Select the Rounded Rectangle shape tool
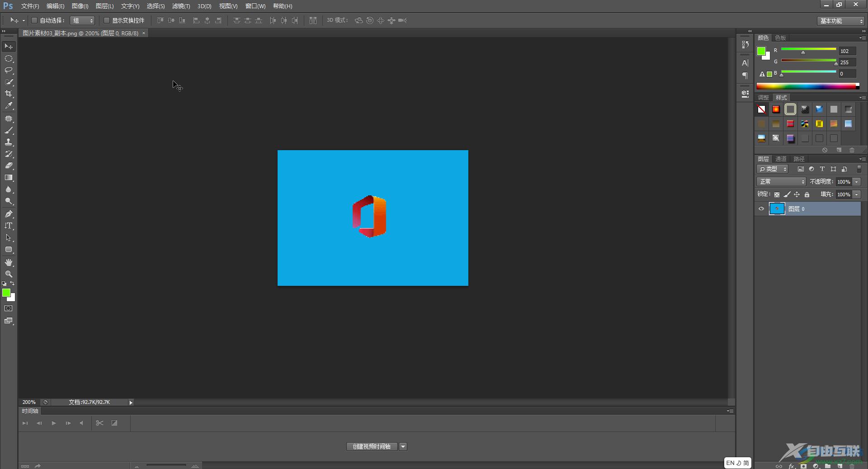 point(9,250)
